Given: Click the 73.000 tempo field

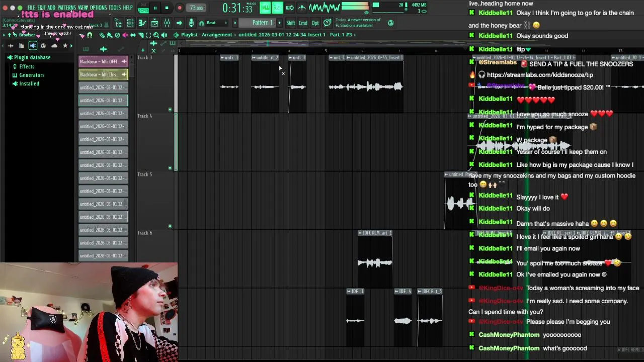Looking at the screenshot, I should coord(196,8).
